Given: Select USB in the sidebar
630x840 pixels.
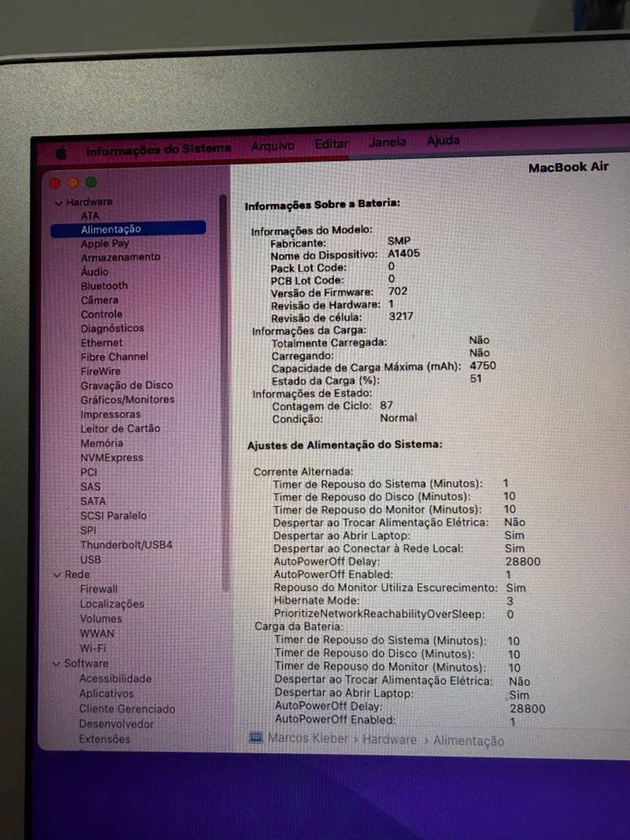Looking at the screenshot, I should pyautogui.click(x=91, y=560).
